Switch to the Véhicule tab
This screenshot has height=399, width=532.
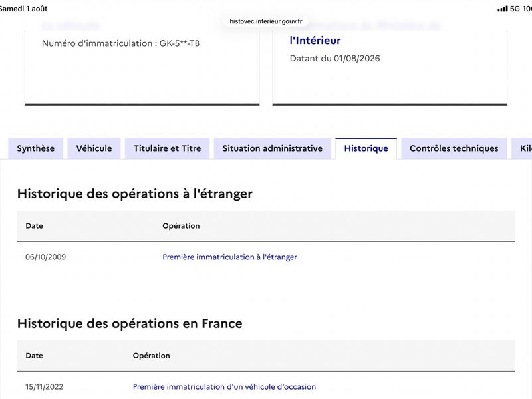tap(94, 148)
